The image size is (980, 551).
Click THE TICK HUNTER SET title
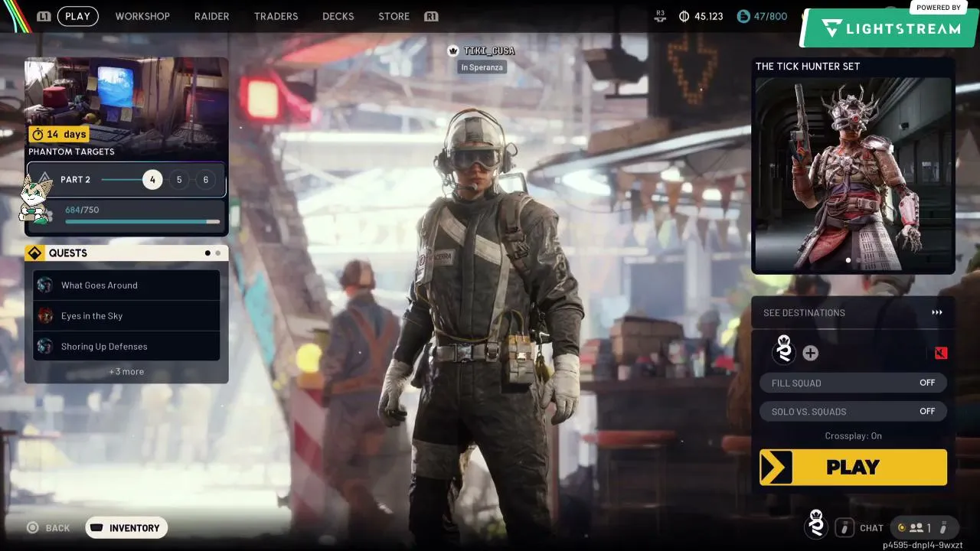(808, 67)
